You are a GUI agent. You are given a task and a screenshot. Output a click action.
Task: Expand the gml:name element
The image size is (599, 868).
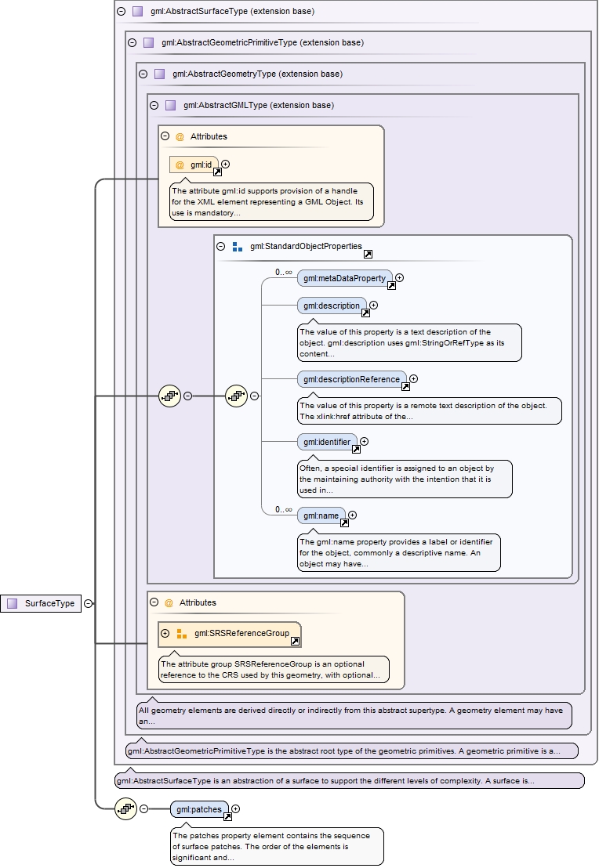coord(353,515)
